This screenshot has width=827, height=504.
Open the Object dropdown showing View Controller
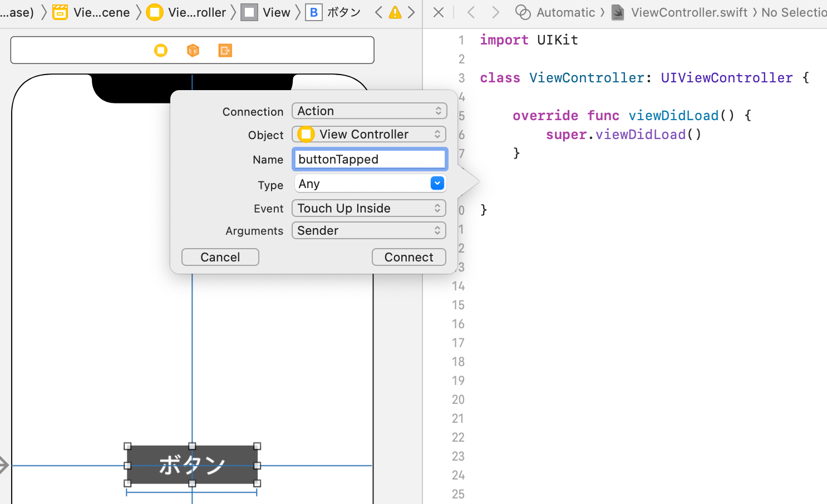pos(369,134)
